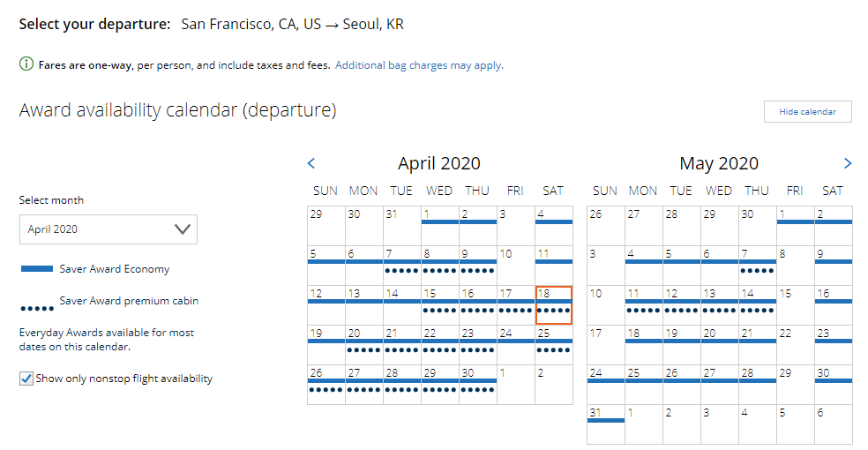Click the dropdown chevron beside April 2020

coord(182,229)
